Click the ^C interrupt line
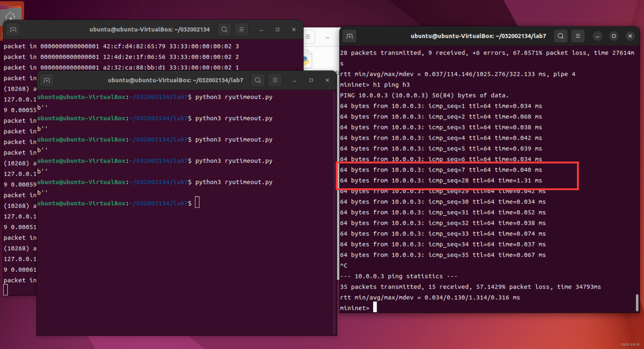This screenshot has width=644, height=349. [344, 266]
